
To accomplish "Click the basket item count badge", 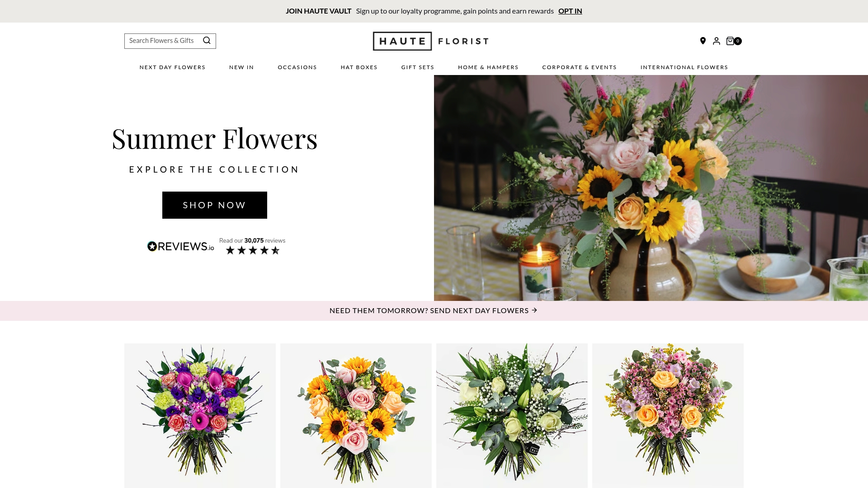I will [x=738, y=41].
